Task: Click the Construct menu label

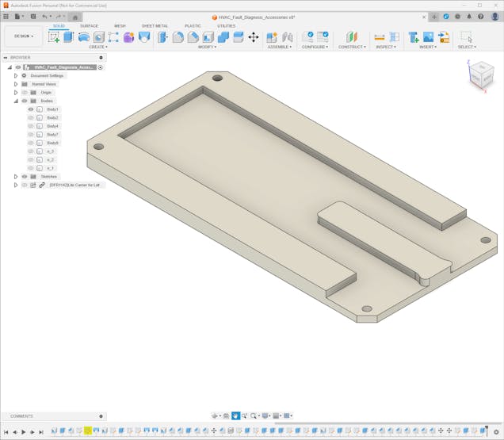Action: click(351, 47)
